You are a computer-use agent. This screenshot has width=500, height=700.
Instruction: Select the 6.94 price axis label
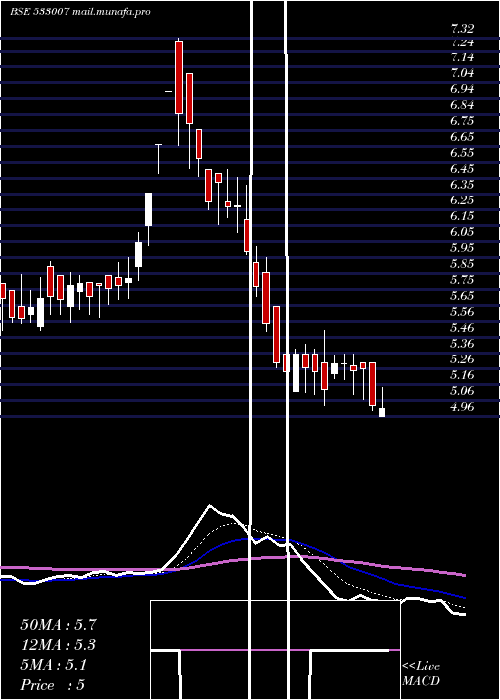pyautogui.click(x=462, y=89)
